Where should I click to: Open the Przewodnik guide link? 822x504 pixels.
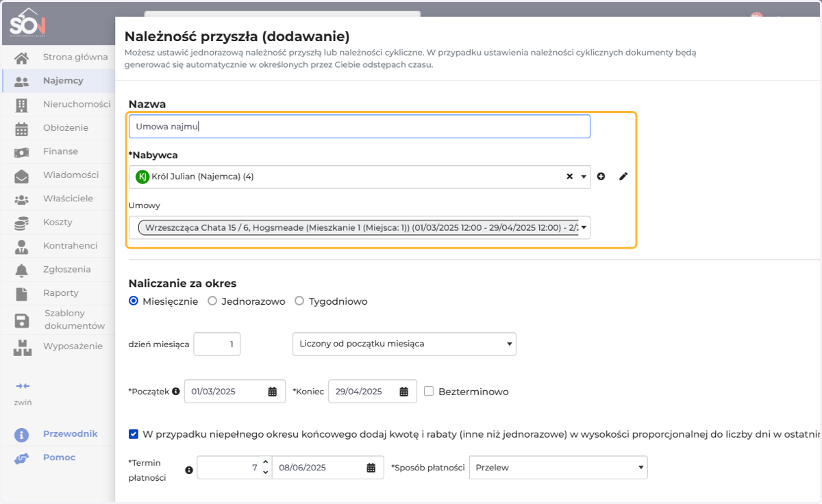coord(71,434)
